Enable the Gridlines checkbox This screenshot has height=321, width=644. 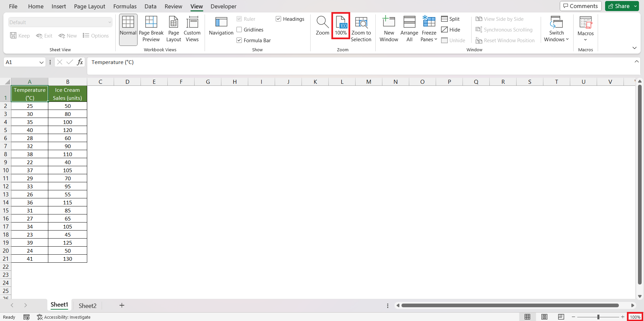[239, 29]
